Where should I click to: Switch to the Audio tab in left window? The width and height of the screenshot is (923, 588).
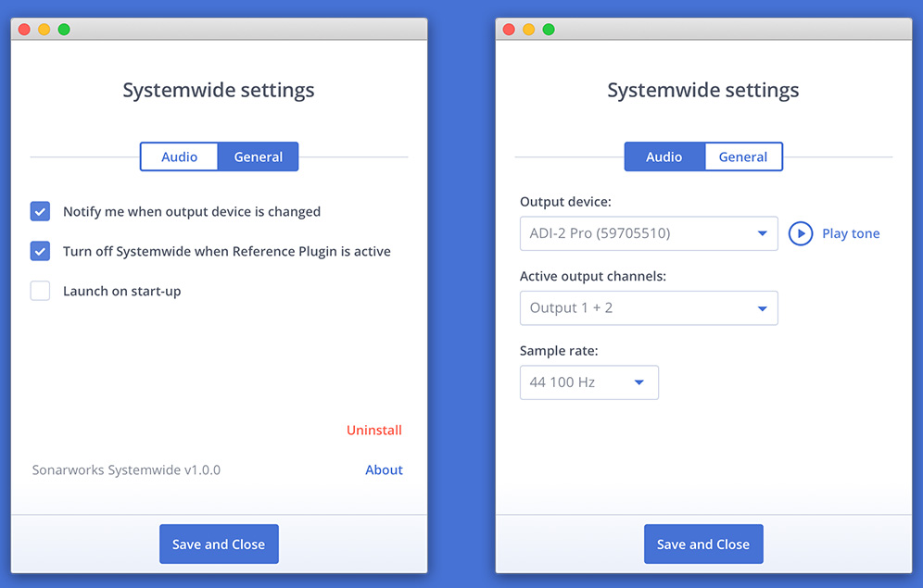[179, 156]
